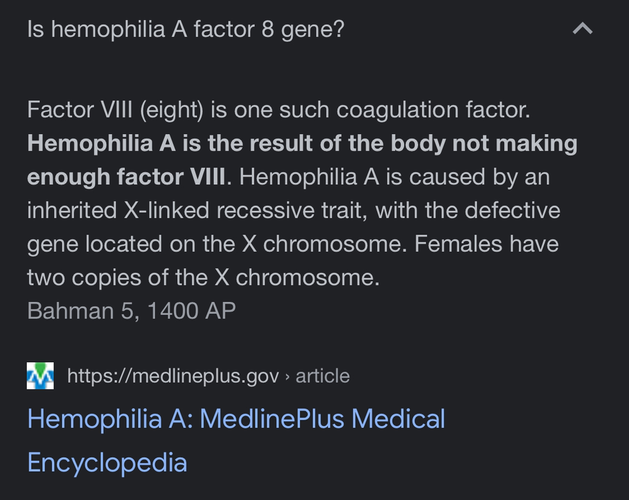
Task: Click the MedlinePlus favicon icon
Action: (40, 376)
